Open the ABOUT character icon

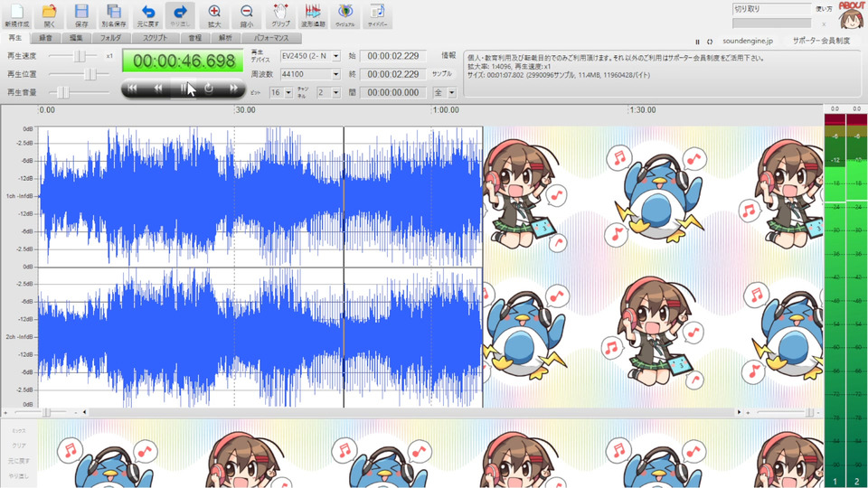point(851,15)
